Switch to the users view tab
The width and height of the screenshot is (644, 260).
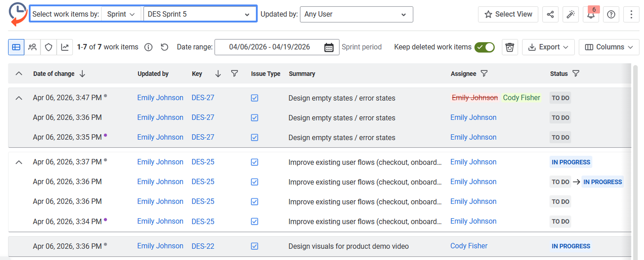32,47
